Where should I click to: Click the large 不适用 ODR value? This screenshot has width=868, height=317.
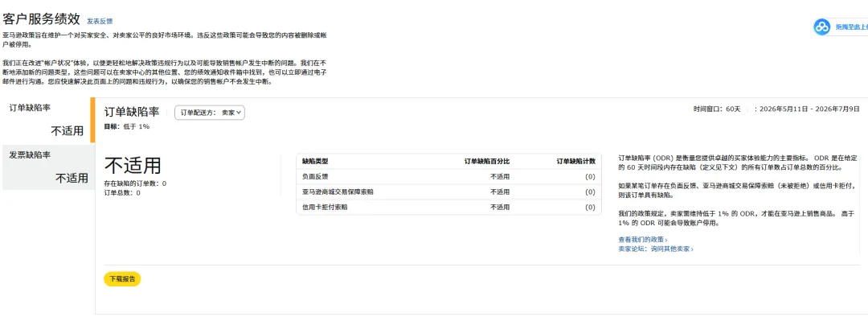click(x=133, y=165)
